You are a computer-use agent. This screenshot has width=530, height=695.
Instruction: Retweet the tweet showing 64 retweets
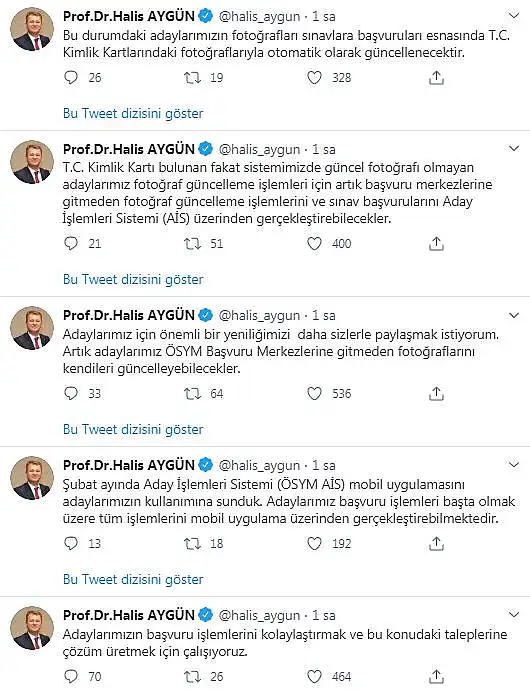pos(192,394)
